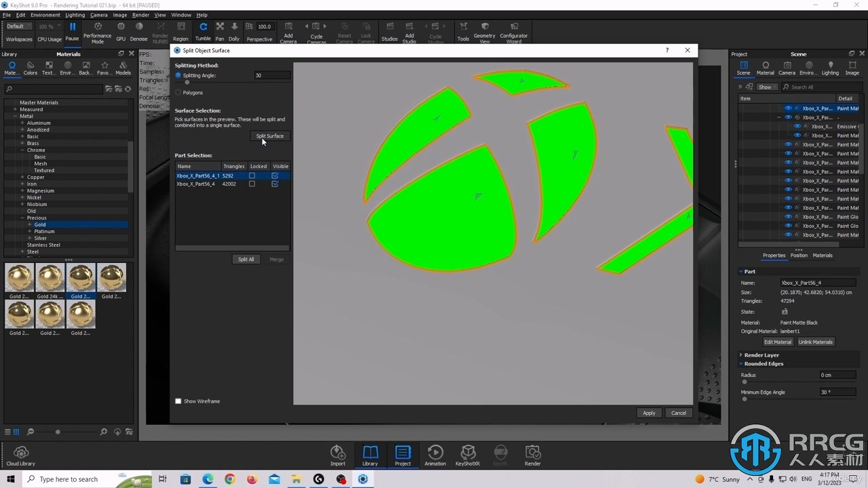Open the Animation timeline icon
This screenshot has width=868, height=488.
click(435, 455)
